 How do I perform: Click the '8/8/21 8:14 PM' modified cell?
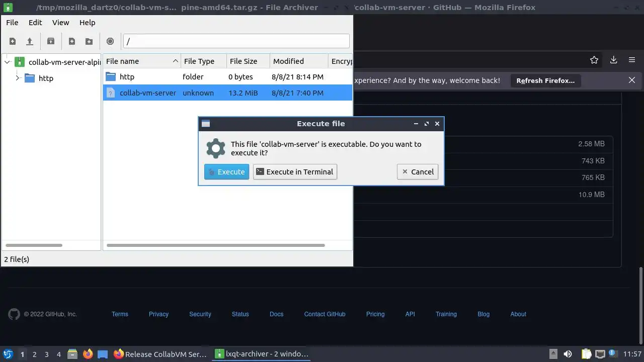pos(297,77)
